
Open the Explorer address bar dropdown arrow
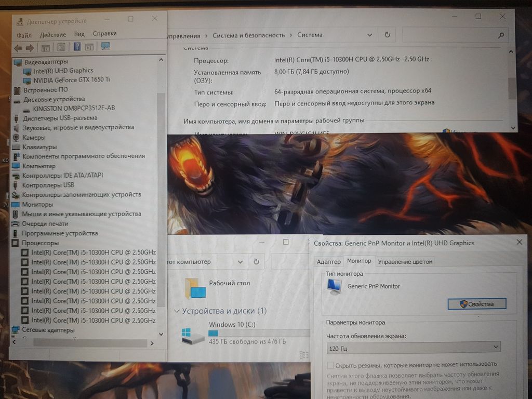pos(240,262)
